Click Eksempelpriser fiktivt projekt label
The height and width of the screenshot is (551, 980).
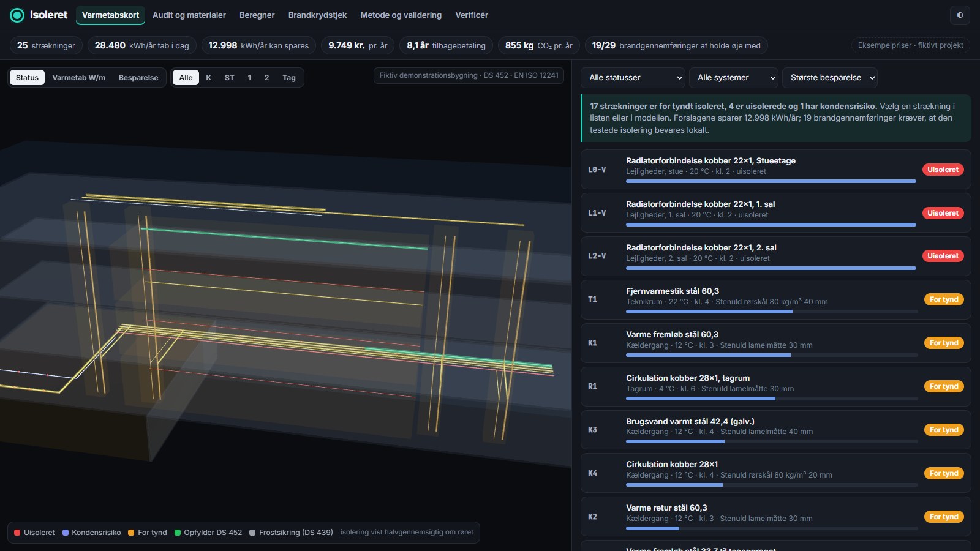pos(910,45)
